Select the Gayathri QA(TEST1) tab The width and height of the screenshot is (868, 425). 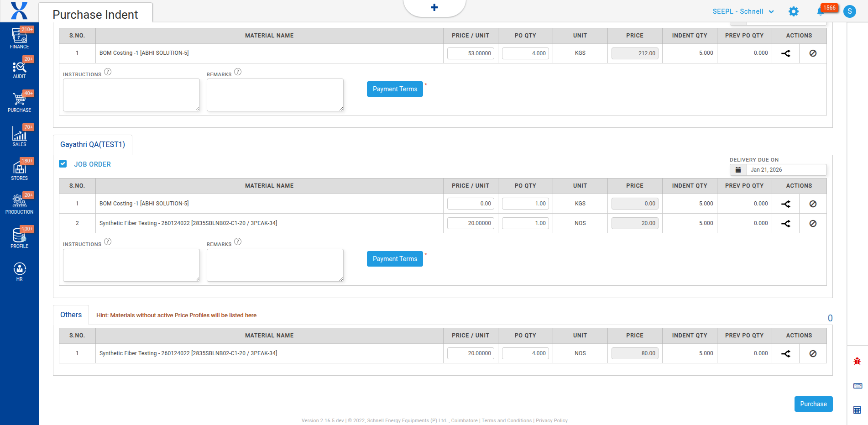click(x=93, y=145)
